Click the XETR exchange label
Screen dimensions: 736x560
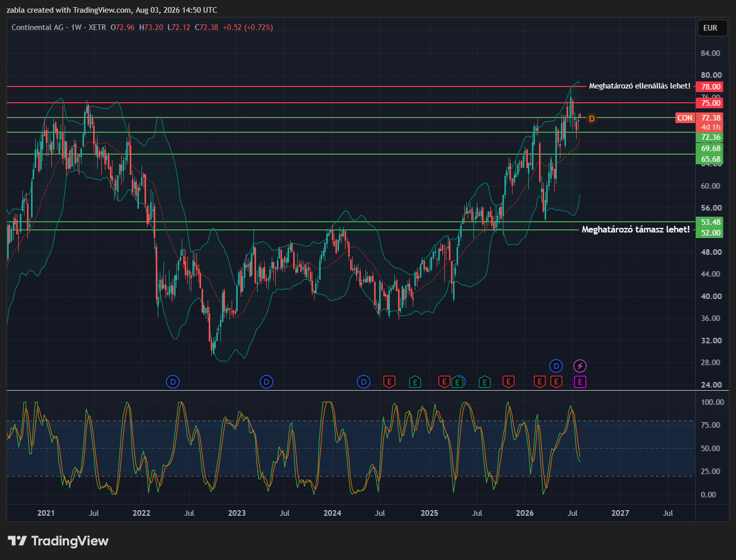point(97,27)
